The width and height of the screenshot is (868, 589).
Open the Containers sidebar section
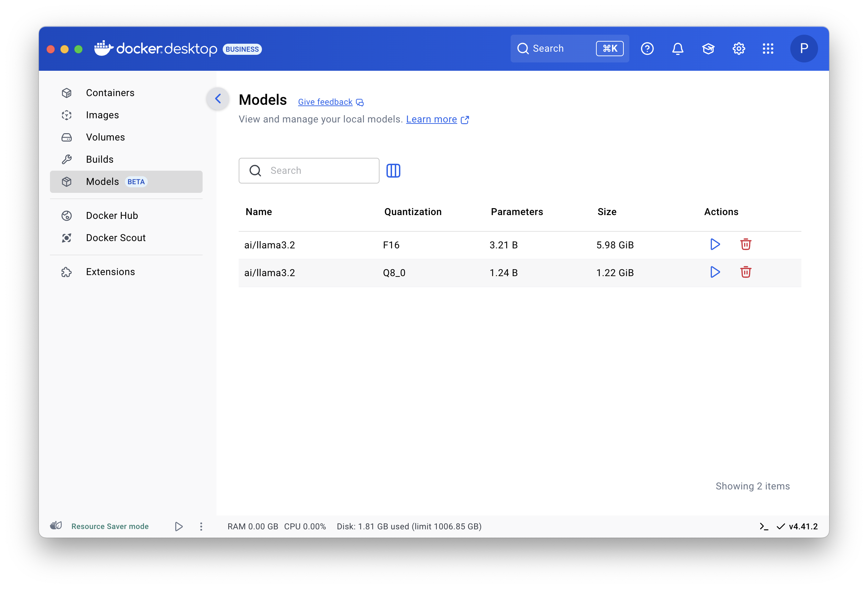pos(126,93)
